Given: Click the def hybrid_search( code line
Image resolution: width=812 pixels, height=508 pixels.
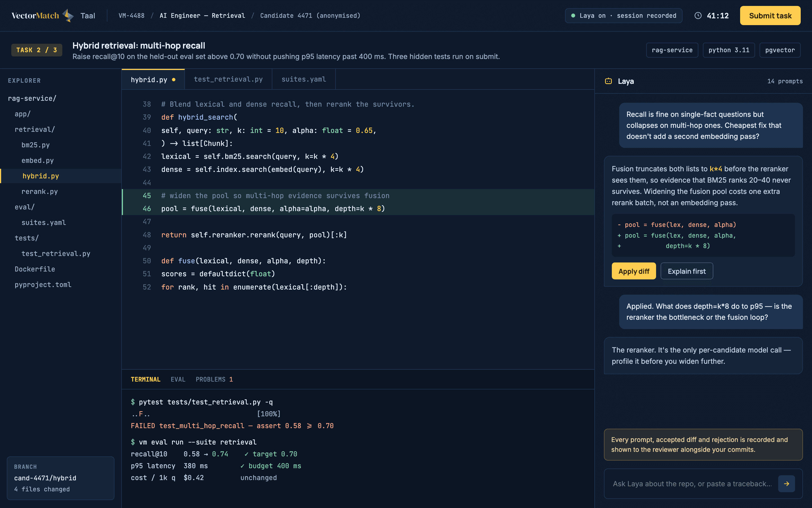Looking at the screenshot, I should 199,117.
